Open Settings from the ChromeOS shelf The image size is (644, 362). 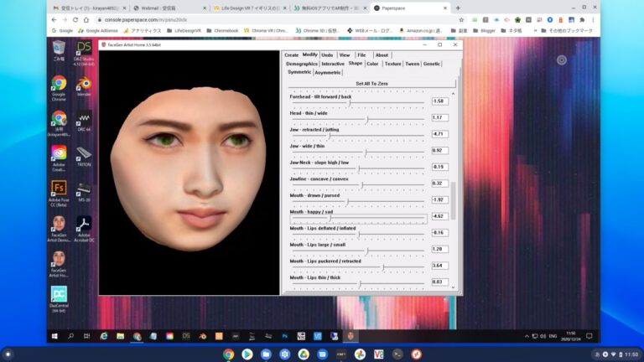click(x=284, y=354)
